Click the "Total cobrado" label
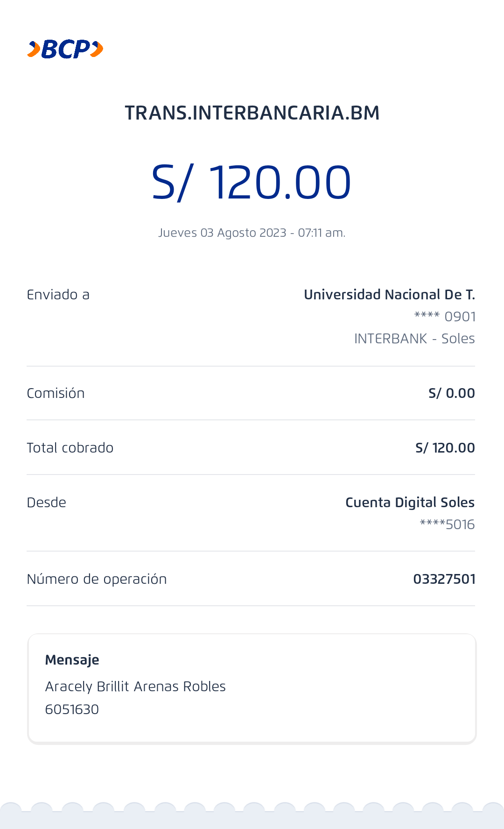504x829 pixels. [x=70, y=448]
